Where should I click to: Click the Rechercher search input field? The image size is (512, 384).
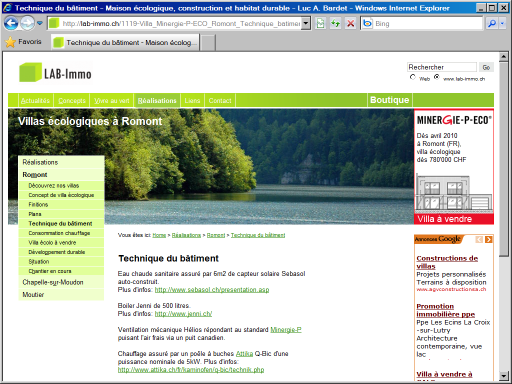(x=442, y=67)
